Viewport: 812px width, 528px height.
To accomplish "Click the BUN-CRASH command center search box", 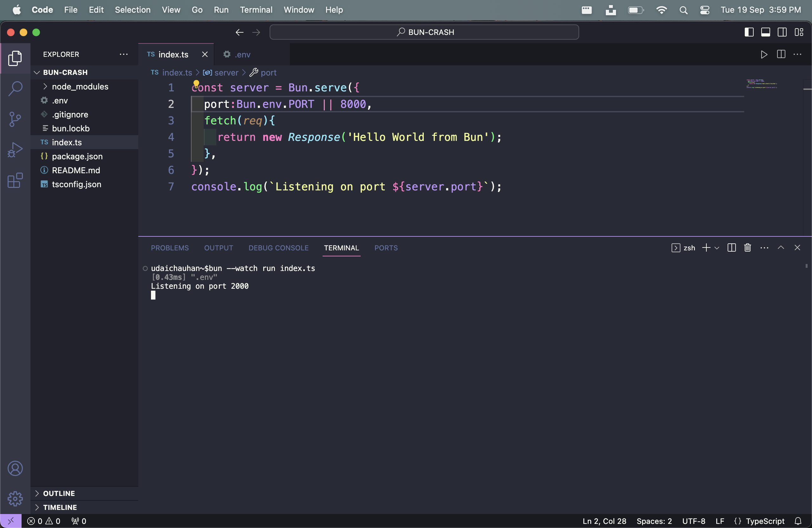I will coord(424,32).
